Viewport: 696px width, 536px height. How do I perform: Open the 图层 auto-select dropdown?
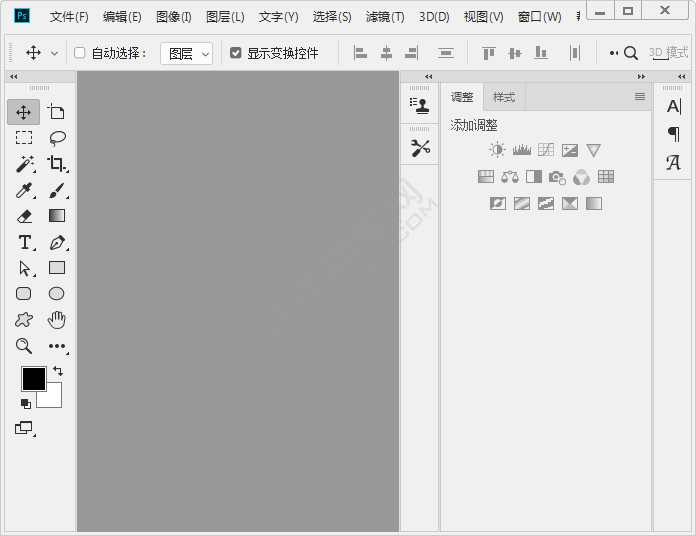pos(187,53)
